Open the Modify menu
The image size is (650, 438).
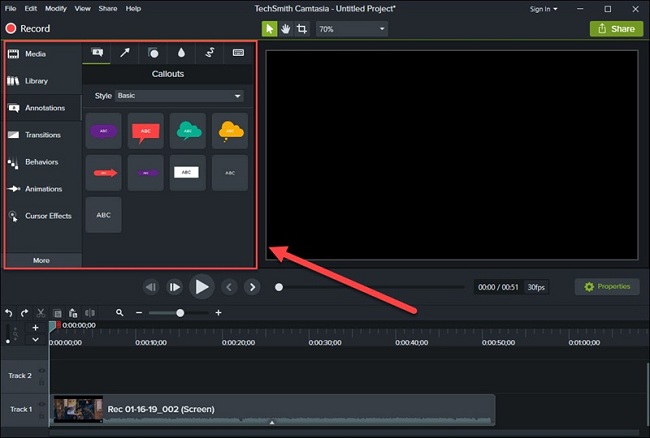click(x=56, y=8)
